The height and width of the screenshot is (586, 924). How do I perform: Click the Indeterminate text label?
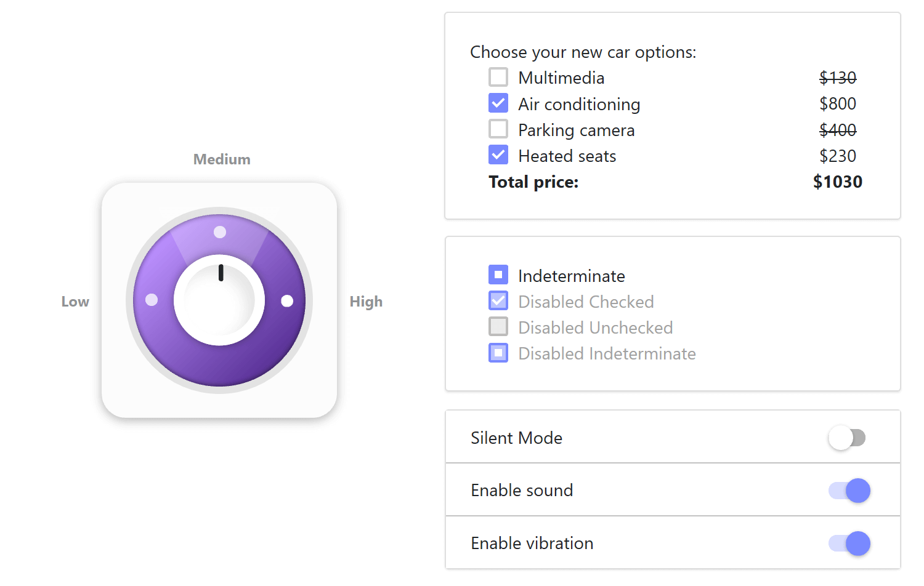point(571,276)
